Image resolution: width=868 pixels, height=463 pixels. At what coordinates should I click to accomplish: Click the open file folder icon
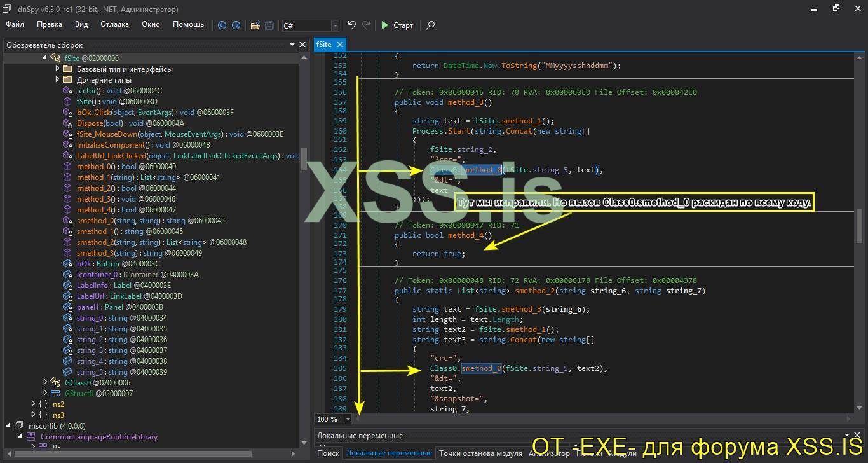[x=255, y=25]
